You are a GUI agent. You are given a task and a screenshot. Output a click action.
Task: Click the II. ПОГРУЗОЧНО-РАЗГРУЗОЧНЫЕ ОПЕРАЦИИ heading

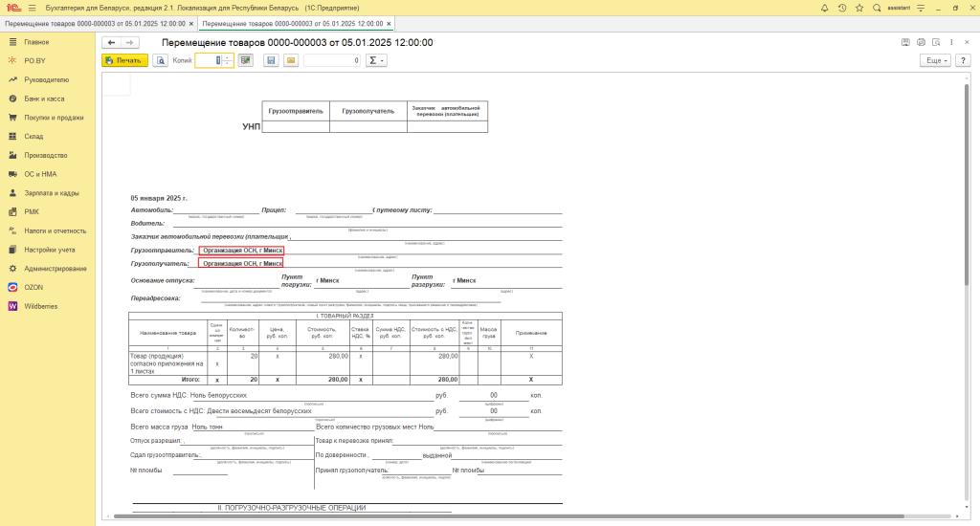[291, 508]
